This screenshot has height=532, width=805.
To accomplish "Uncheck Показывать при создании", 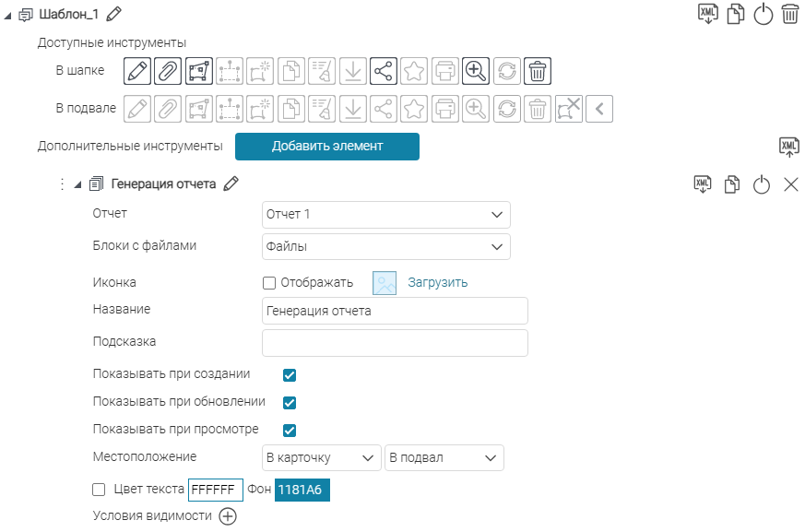I will click(290, 375).
